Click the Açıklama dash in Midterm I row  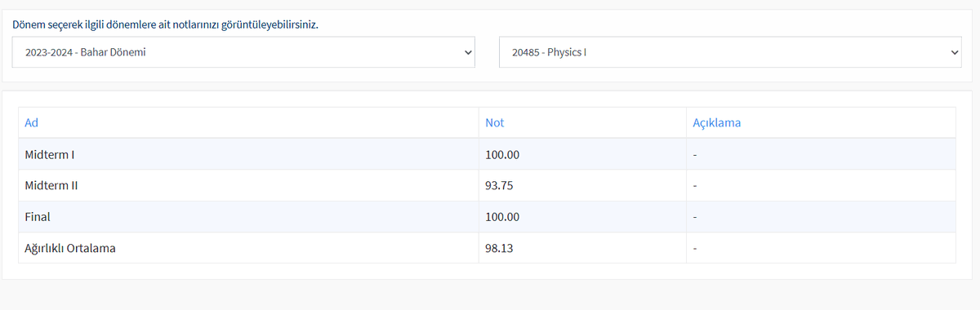coord(695,154)
